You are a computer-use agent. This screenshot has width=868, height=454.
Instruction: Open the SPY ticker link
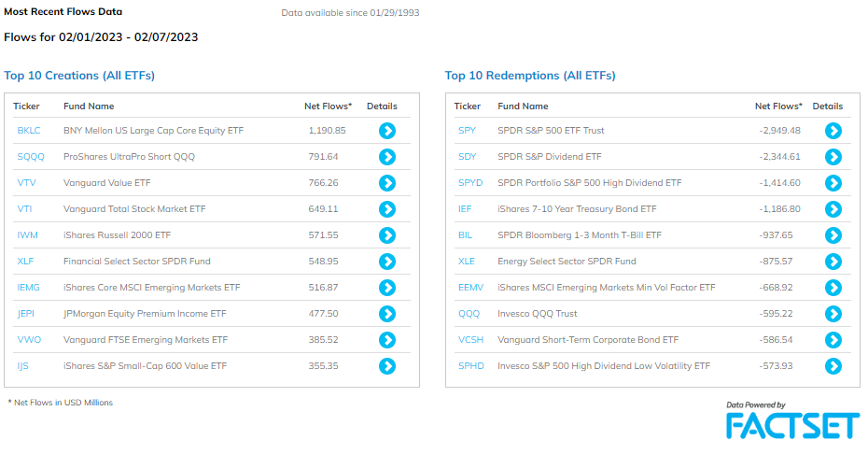pos(468,130)
